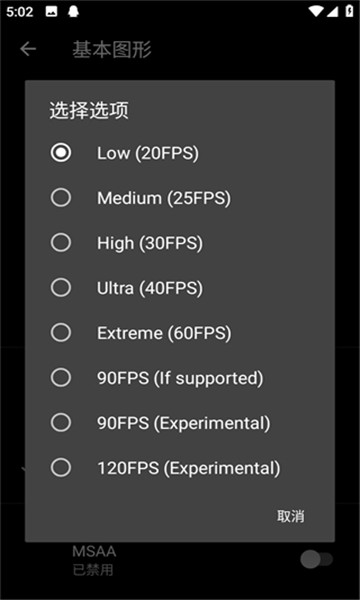Tap the image notification icon in status bar
Image resolution: width=360 pixels, height=600 pixels.
coord(51,12)
